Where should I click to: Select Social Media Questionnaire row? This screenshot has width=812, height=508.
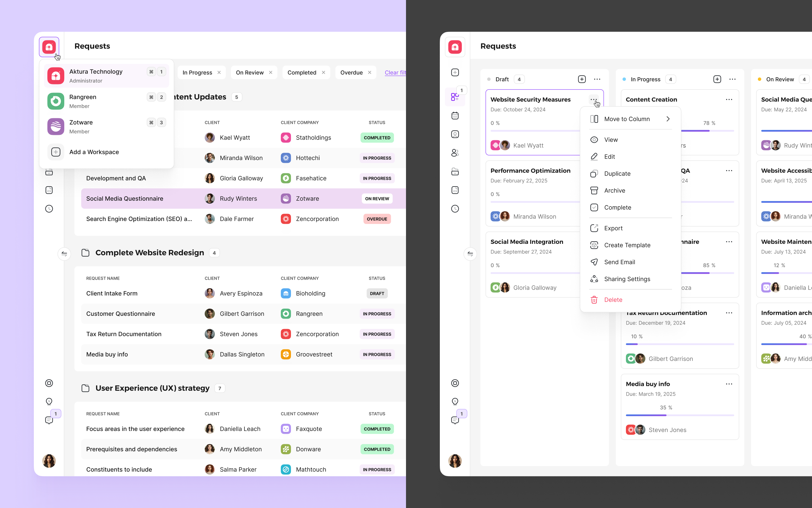[243, 199]
